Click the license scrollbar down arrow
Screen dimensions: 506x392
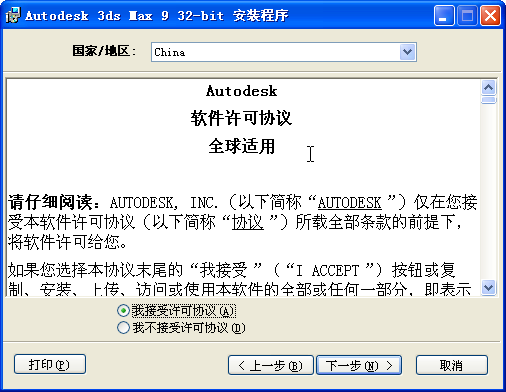pos(488,287)
